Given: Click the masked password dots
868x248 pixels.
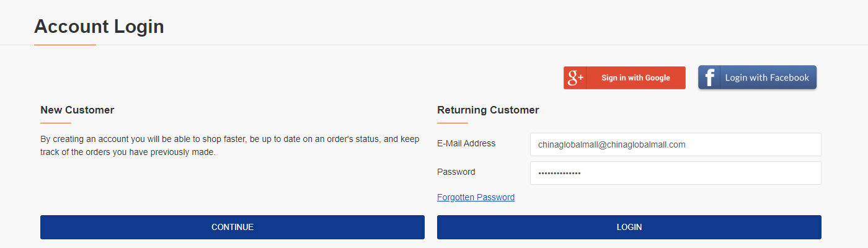Looking at the screenshot, I should tap(560, 173).
